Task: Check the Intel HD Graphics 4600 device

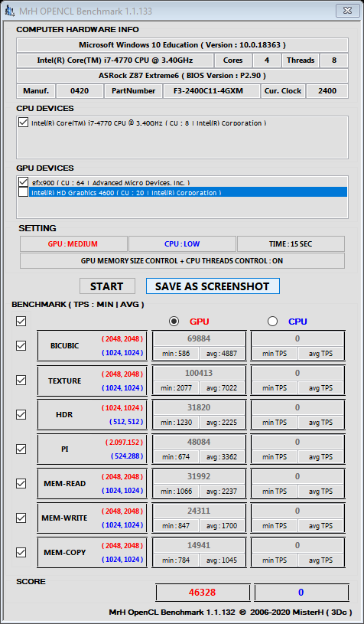Action: pos(23,192)
